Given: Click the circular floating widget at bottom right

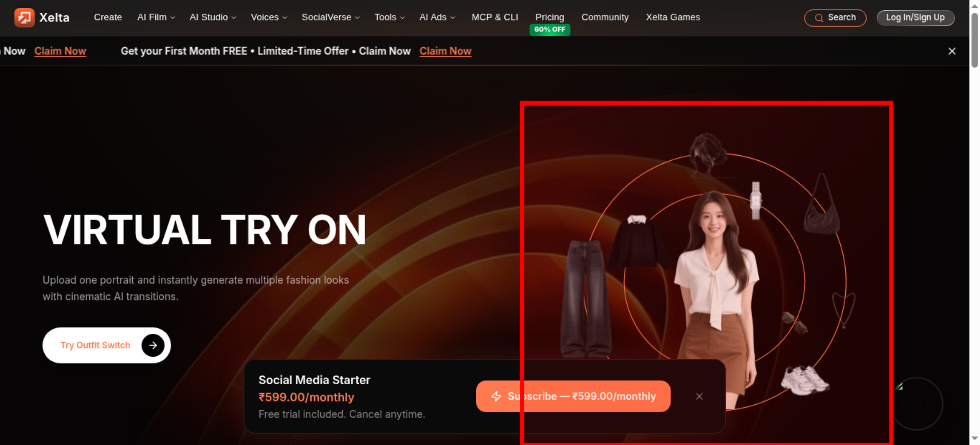Looking at the screenshot, I should click(x=917, y=404).
